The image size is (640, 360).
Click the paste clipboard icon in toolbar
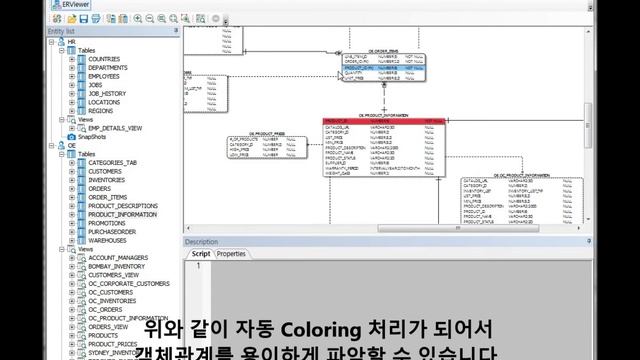coord(123,18)
